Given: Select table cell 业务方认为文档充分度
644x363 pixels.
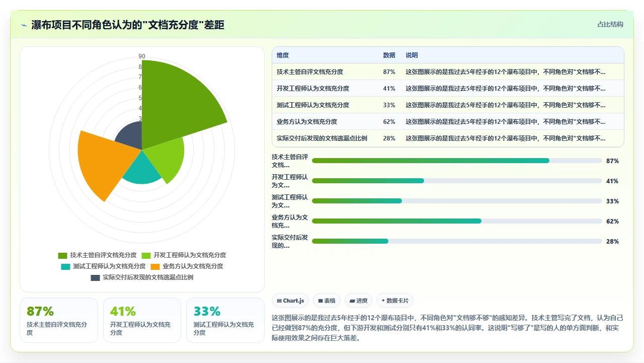Looking at the screenshot, I should tap(307, 122).
